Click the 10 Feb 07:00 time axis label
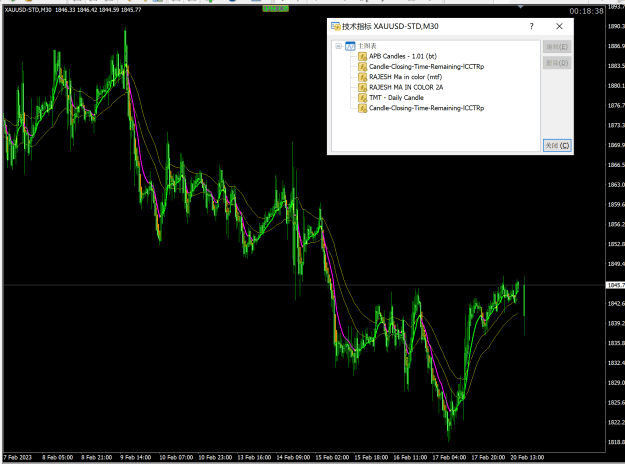 (x=176, y=457)
